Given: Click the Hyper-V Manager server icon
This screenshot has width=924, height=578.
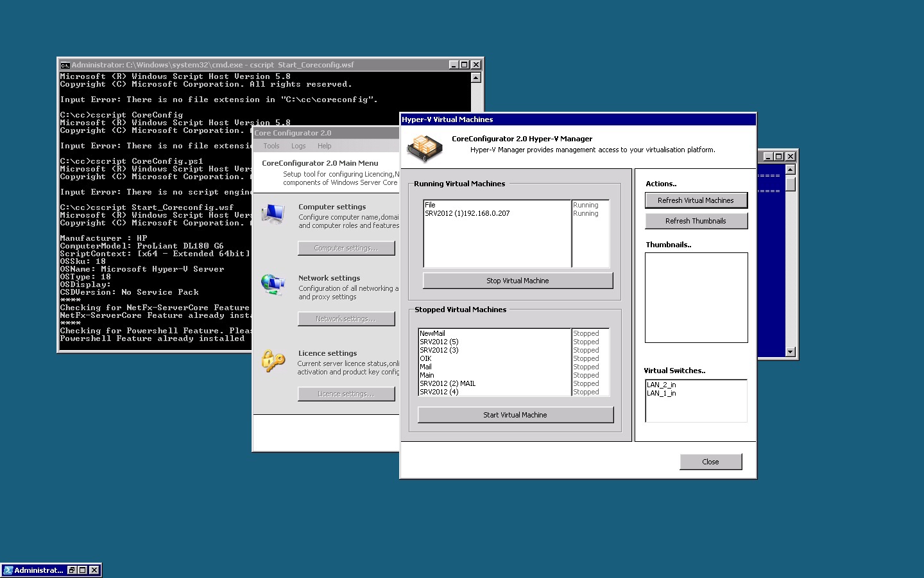Looking at the screenshot, I should pos(424,148).
